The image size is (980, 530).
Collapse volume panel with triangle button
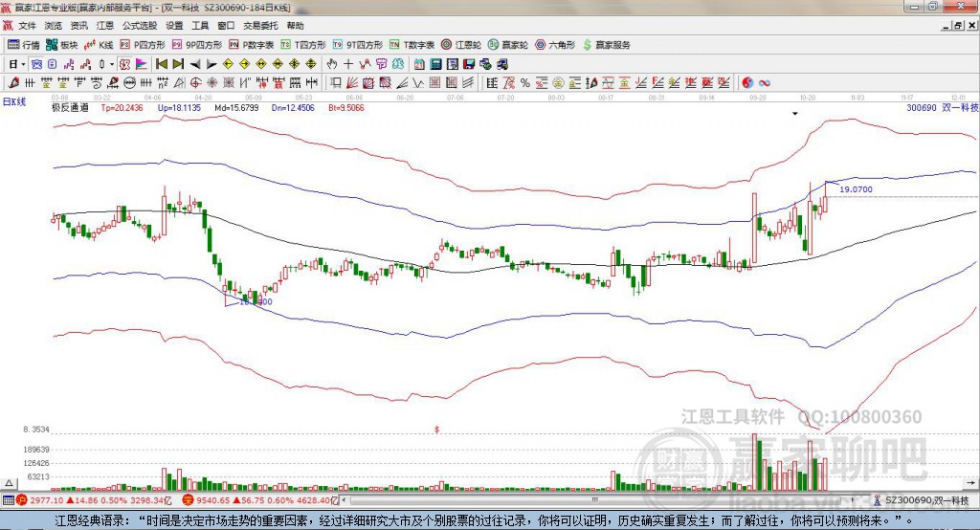pos(9,482)
